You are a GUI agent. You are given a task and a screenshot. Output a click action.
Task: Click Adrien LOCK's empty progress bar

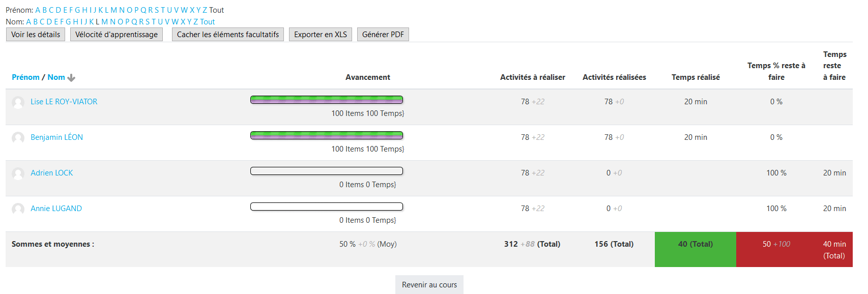click(x=327, y=171)
